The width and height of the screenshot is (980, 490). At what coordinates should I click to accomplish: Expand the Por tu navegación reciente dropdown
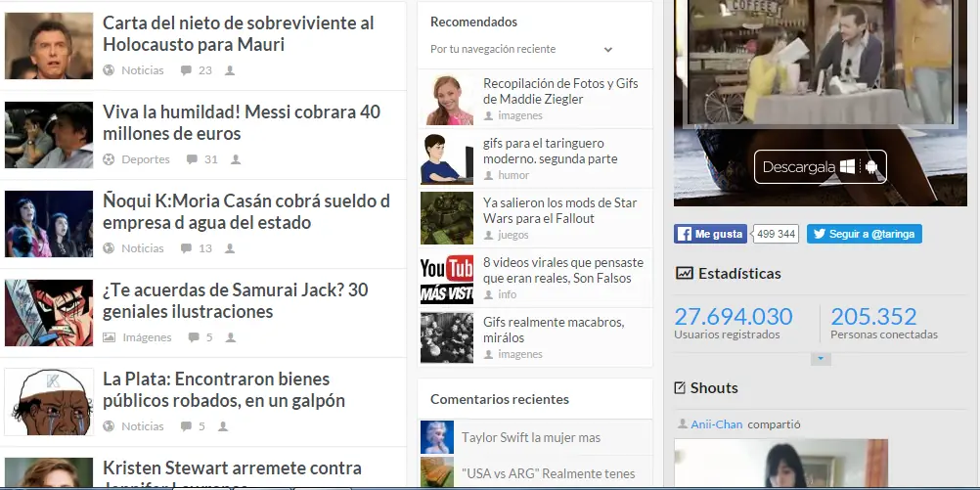[607, 49]
